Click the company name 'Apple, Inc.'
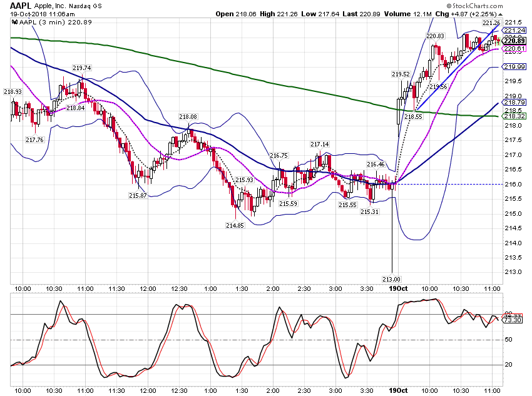532x396 pixels. [50, 6]
